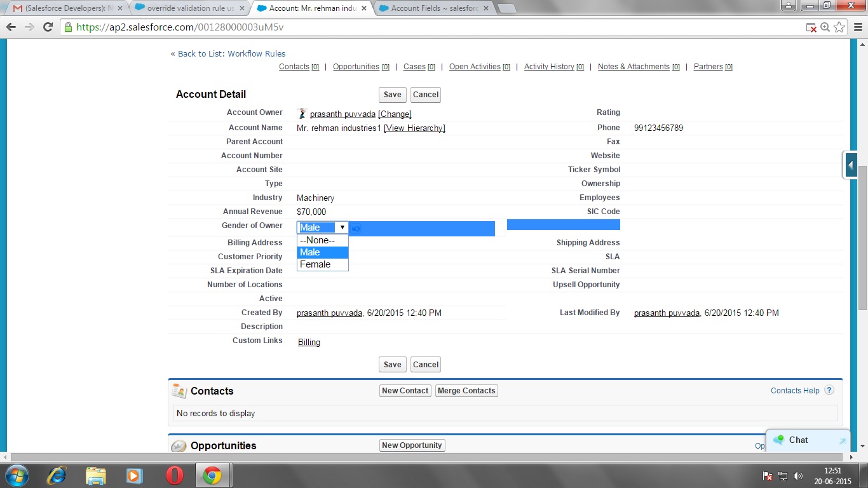Choose Male in the gender list
Image resolution: width=868 pixels, height=488 pixels.
(323, 252)
